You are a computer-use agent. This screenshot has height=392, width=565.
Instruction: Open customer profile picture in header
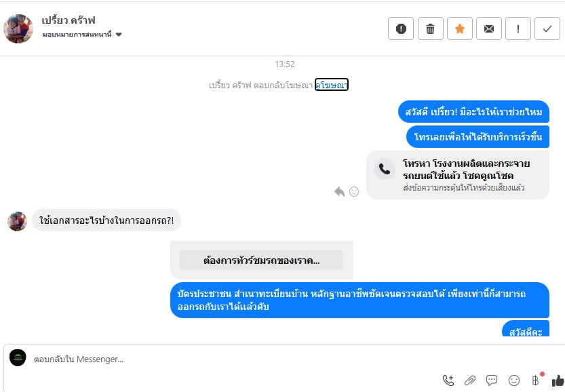(18, 28)
